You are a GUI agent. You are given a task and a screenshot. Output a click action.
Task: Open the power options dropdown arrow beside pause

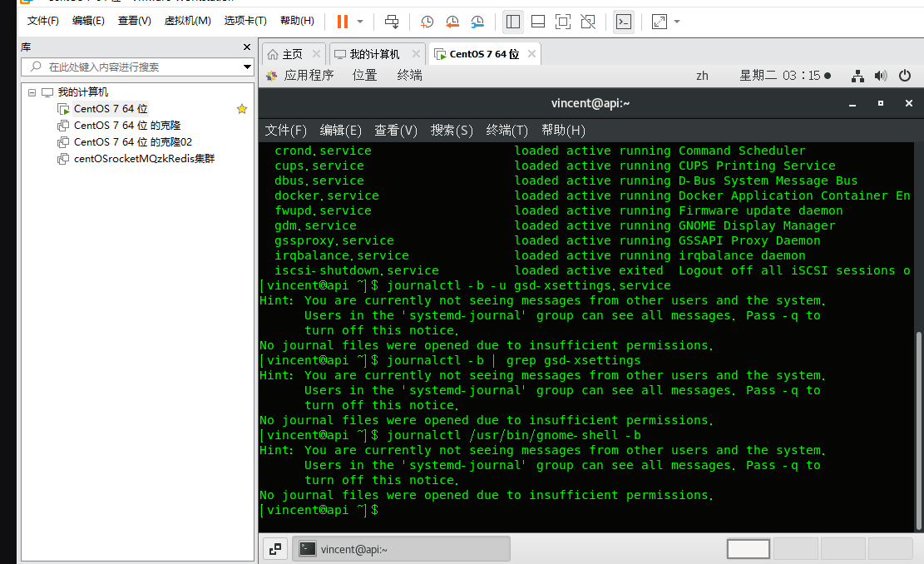(x=360, y=22)
